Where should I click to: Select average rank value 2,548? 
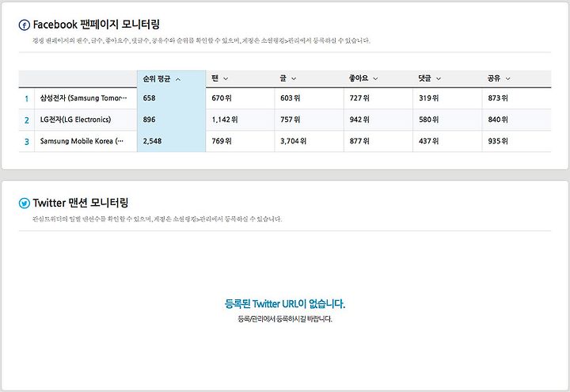(152, 141)
